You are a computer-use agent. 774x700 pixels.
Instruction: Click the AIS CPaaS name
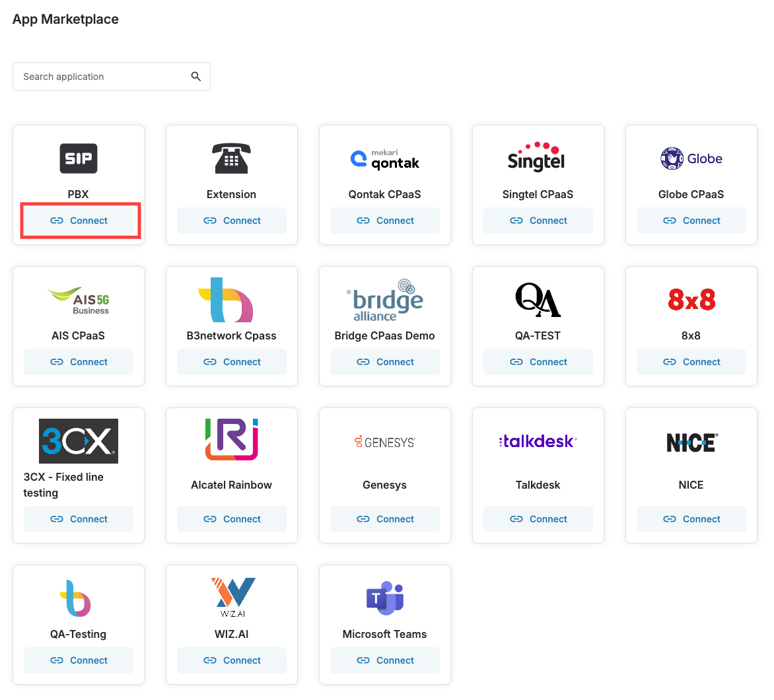point(79,335)
